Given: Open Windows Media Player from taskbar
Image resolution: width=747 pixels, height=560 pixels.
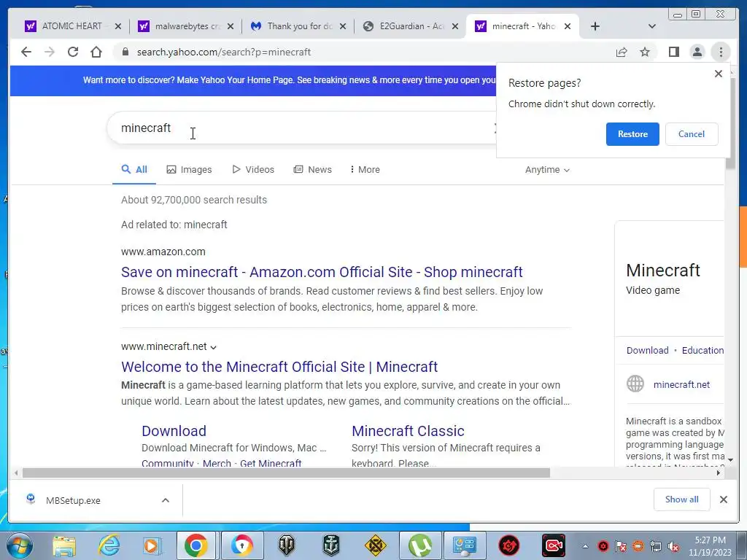Looking at the screenshot, I should (152, 545).
